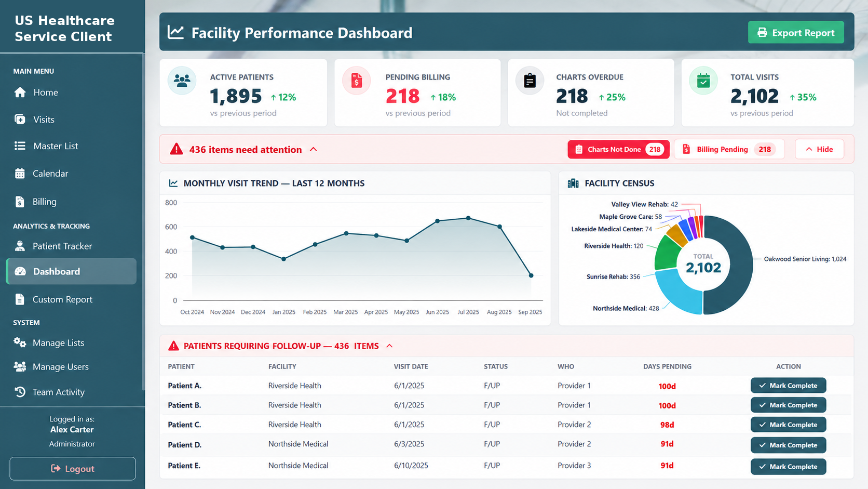
Task: Click the Manage Users group icon
Action: click(20, 367)
